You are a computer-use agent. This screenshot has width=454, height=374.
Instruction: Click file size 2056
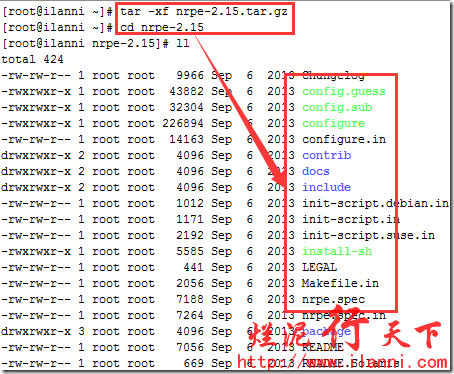click(x=190, y=283)
